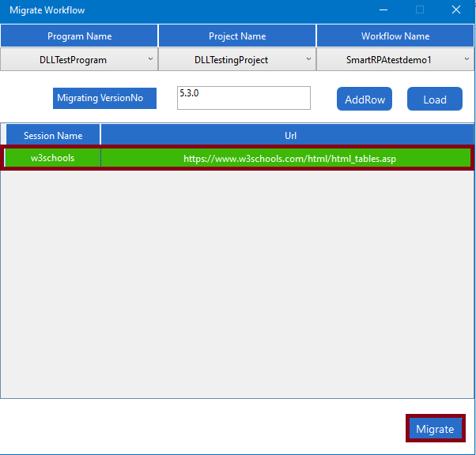The width and height of the screenshot is (476, 455).
Task: Close the Migrate Workflow window
Action: click(x=456, y=10)
